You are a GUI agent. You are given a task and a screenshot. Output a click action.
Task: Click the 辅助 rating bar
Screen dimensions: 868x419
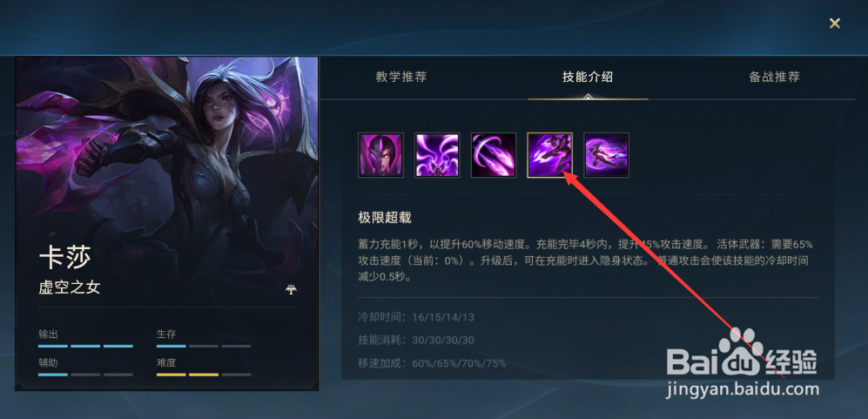(x=86, y=375)
